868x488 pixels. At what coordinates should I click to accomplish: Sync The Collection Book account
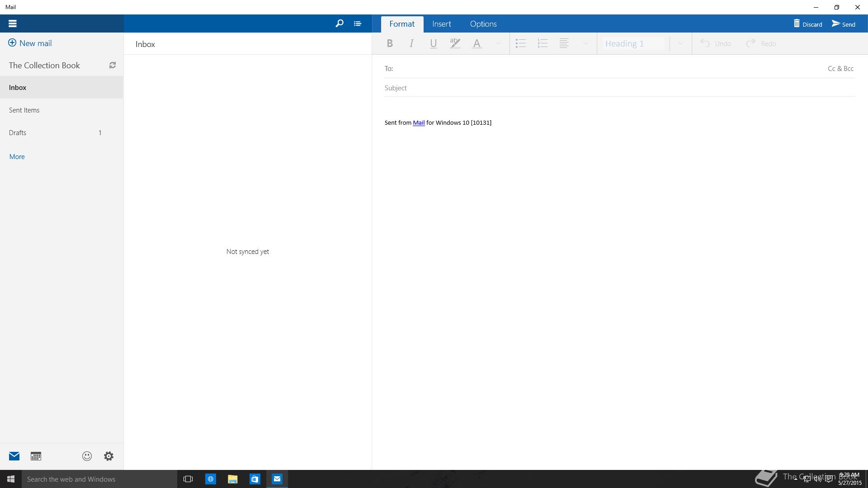tap(113, 66)
